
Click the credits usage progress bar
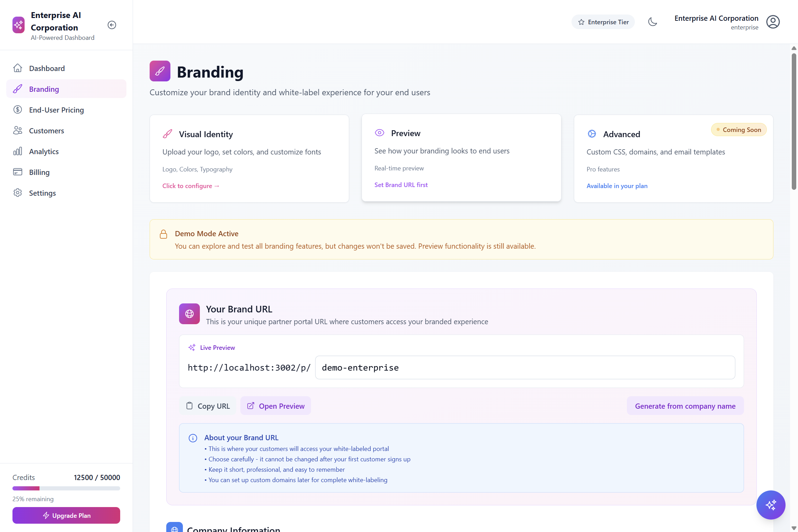66,488
